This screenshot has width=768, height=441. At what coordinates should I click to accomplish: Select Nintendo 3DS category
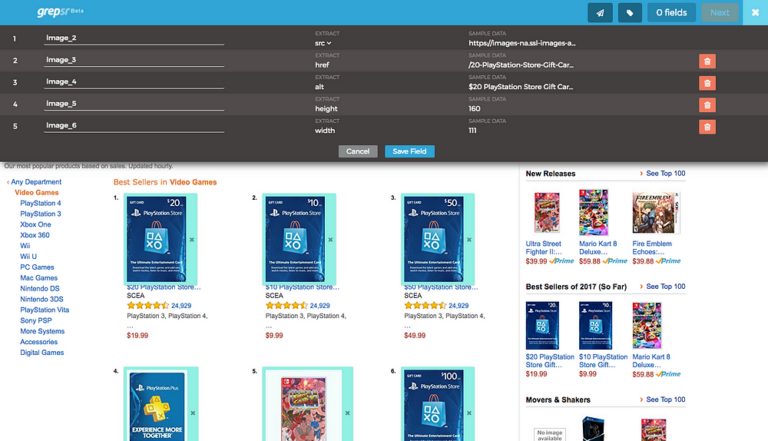point(42,299)
